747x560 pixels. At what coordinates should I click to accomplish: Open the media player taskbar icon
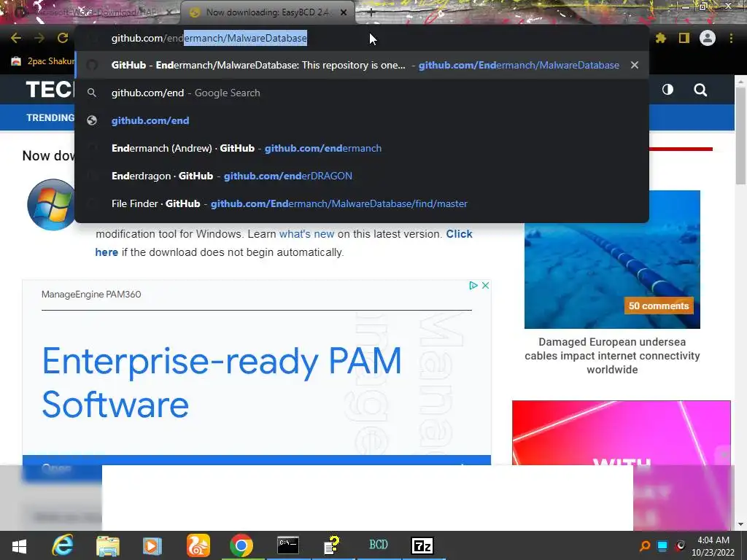click(x=152, y=545)
